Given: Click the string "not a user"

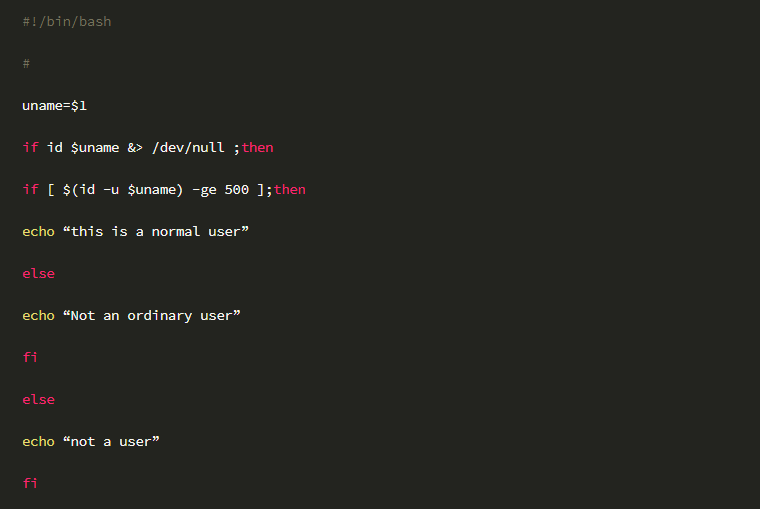Looking at the screenshot, I should 111,442.
